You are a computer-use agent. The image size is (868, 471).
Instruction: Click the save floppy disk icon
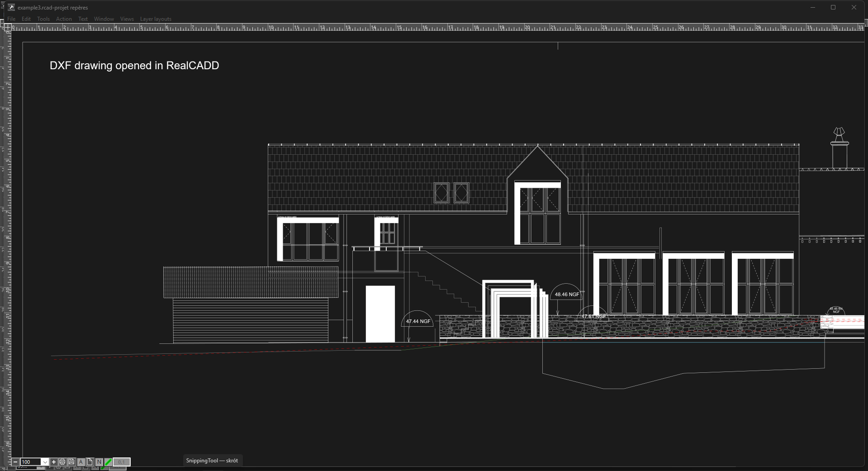click(71, 462)
